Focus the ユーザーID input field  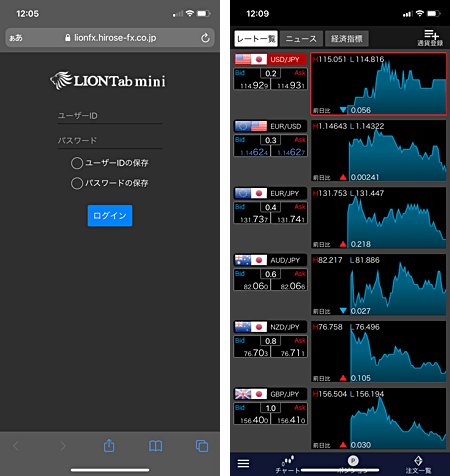click(x=110, y=116)
